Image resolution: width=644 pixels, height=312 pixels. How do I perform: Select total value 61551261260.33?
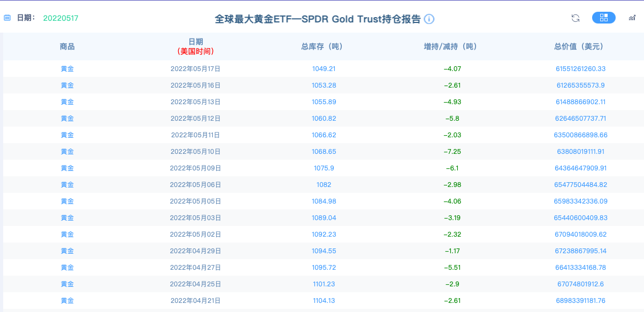coord(580,69)
